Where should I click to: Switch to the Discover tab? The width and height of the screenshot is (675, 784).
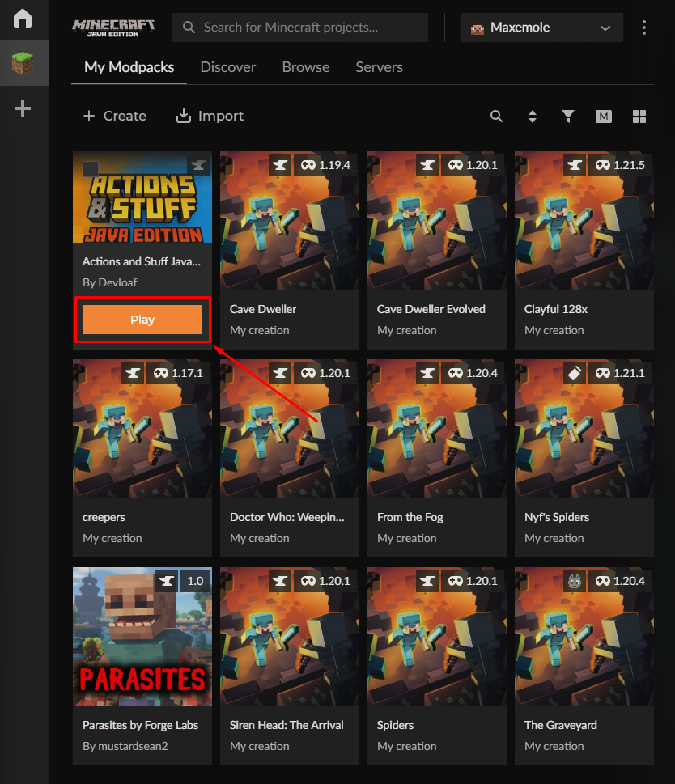pos(227,67)
